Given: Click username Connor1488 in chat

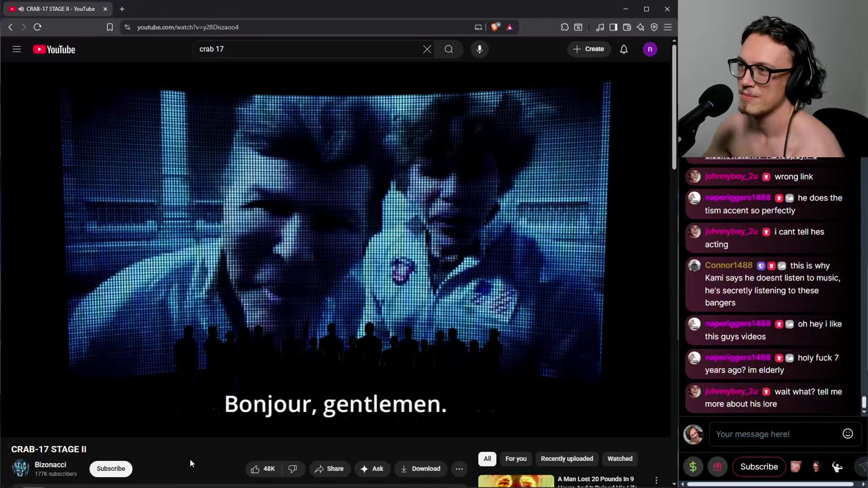Looking at the screenshot, I should point(729,266).
